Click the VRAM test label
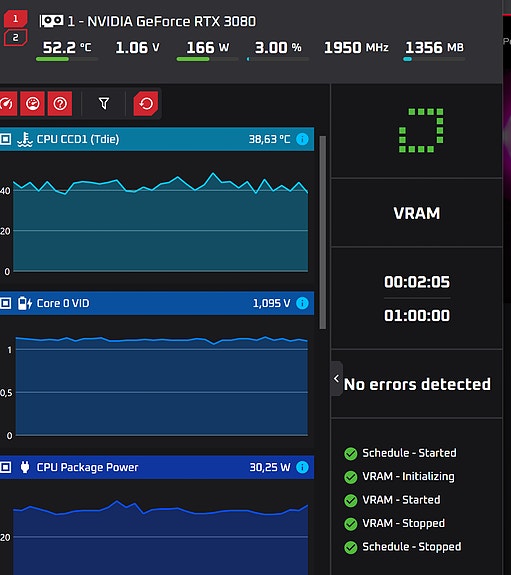This screenshot has height=575, width=511. (x=417, y=213)
